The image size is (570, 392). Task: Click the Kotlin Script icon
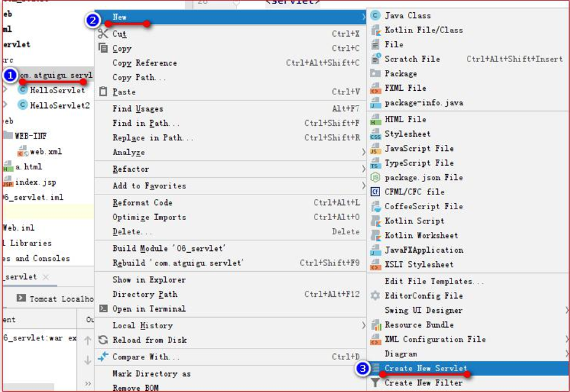[x=375, y=221]
